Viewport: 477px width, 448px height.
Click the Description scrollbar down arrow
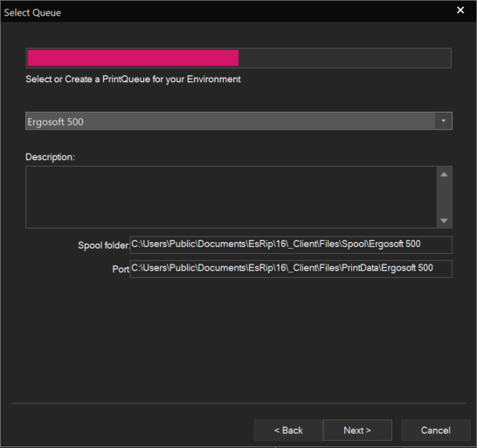coord(444,220)
